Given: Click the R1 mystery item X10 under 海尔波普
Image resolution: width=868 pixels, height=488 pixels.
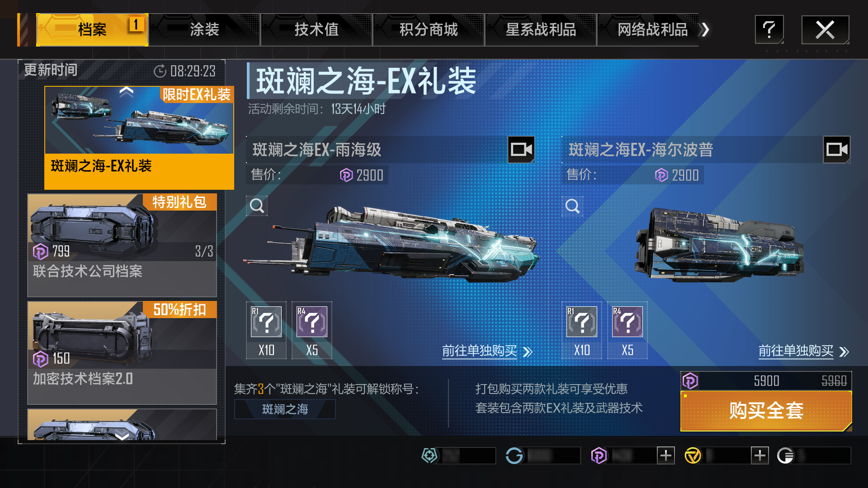Looking at the screenshot, I should (x=582, y=330).
